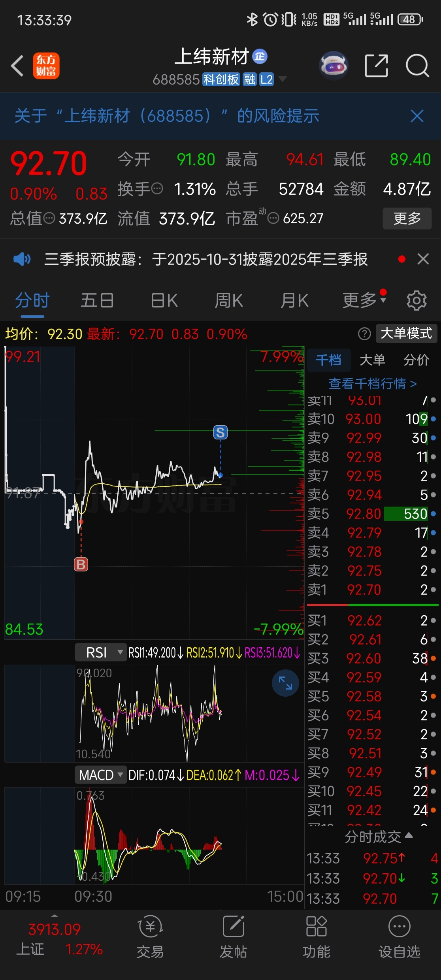Open the 更多 chart period dropdown
The height and width of the screenshot is (980, 441).
tap(364, 300)
